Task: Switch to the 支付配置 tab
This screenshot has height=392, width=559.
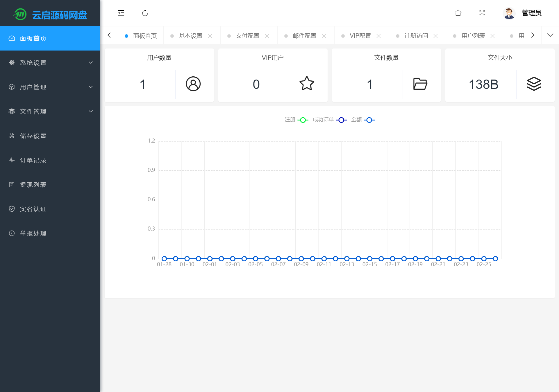Action: coord(247,36)
